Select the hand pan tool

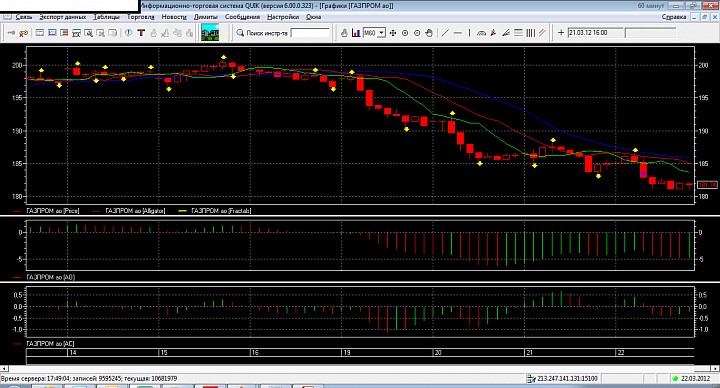click(429, 33)
